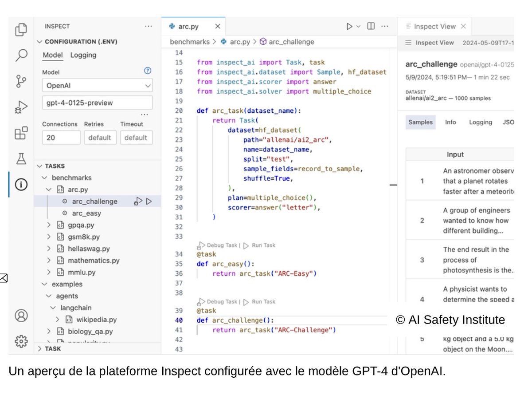Screen dimensions: 532x411
Task: Close the Inspect View tab
Action: [x=463, y=27]
